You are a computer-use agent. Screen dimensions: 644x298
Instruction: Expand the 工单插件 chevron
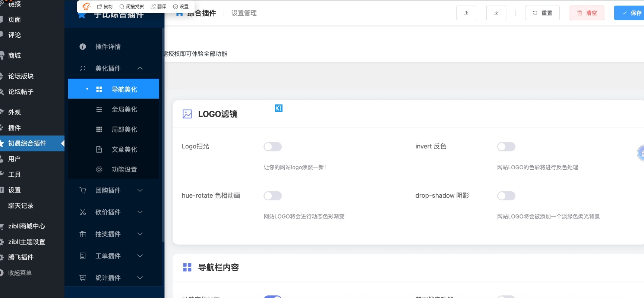[x=140, y=256]
